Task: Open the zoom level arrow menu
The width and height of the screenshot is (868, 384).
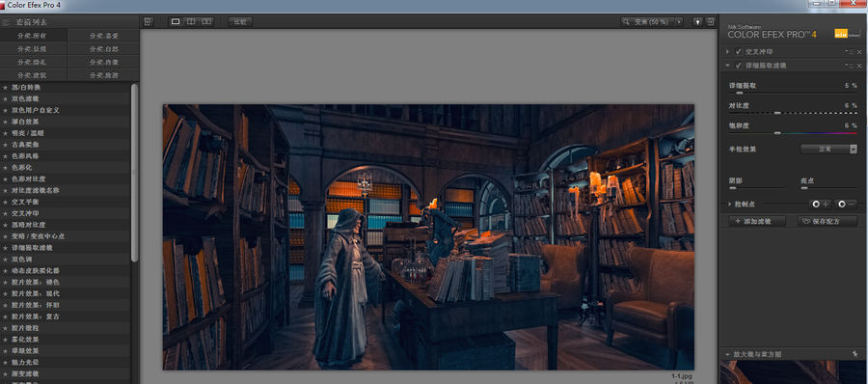Action: (x=679, y=21)
